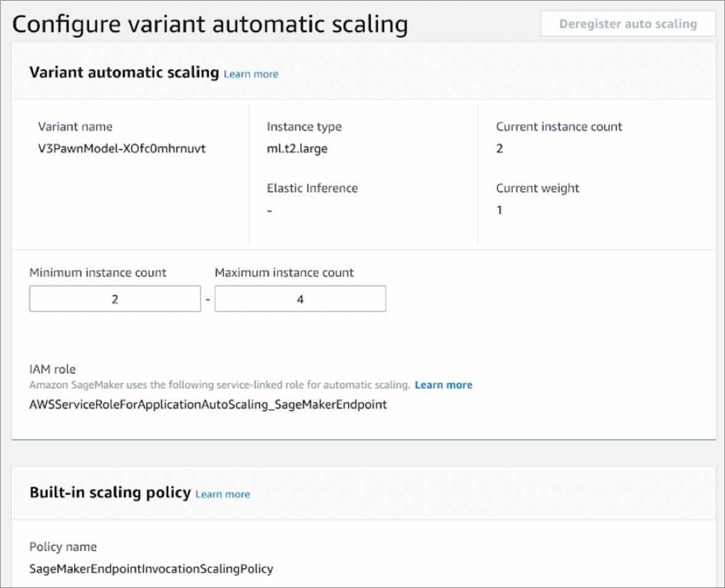Click the Current instance count value 2

pyautogui.click(x=499, y=148)
